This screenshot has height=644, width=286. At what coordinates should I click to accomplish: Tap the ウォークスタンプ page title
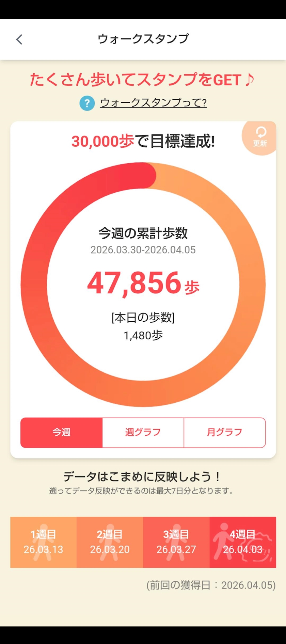coord(143,39)
